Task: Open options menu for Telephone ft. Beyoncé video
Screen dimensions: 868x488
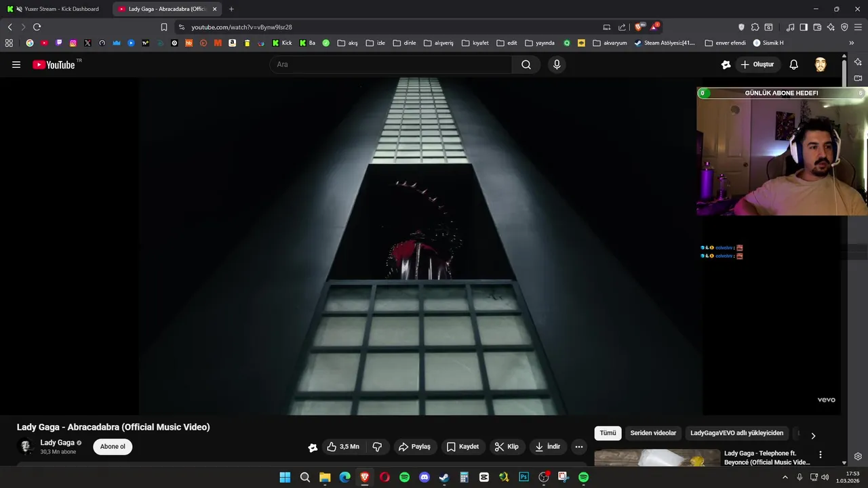Action: click(820, 455)
